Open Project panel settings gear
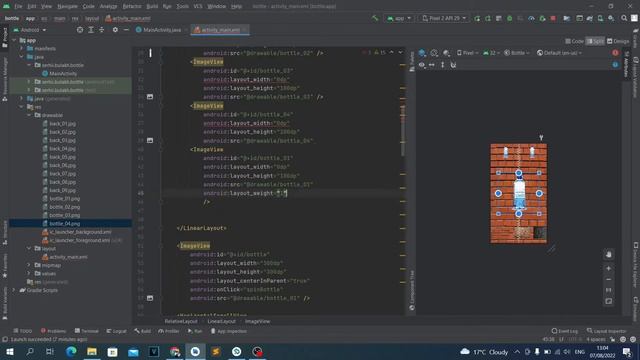Screen dimensions: 640x360 pyautogui.click(x=115, y=30)
